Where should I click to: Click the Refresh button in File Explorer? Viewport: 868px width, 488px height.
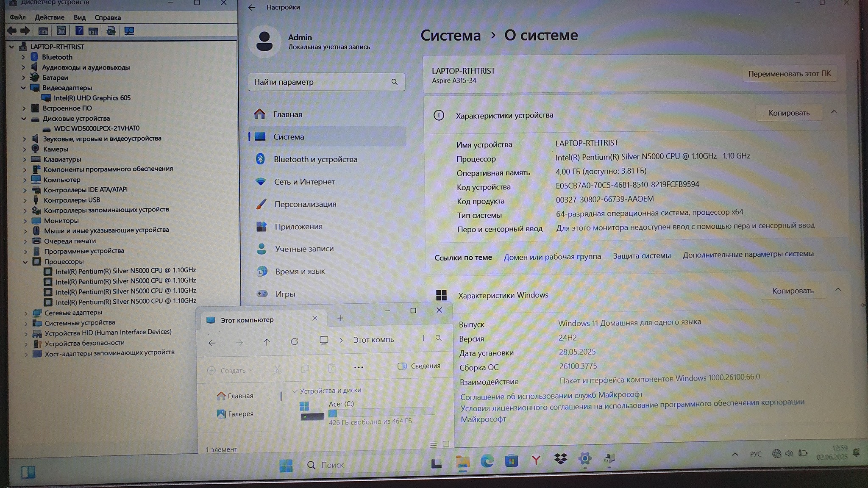pyautogui.click(x=294, y=341)
